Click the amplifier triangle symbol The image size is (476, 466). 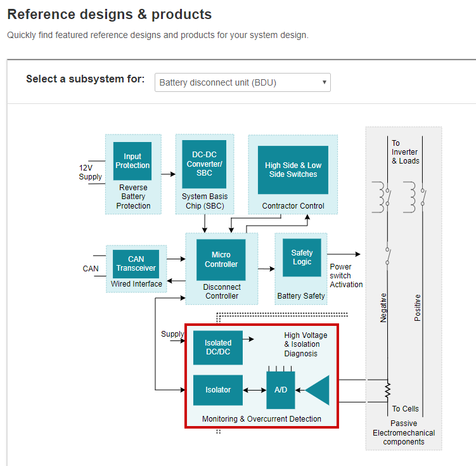point(318,390)
